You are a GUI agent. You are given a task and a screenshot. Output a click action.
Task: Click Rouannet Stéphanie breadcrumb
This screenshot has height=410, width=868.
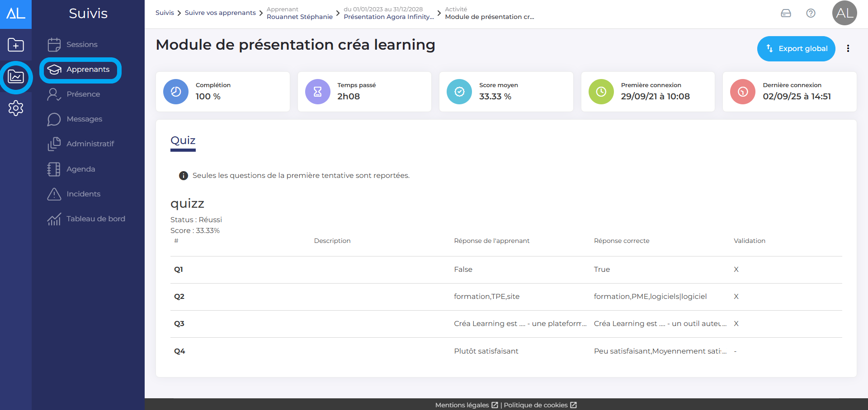[x=299, y=17]
